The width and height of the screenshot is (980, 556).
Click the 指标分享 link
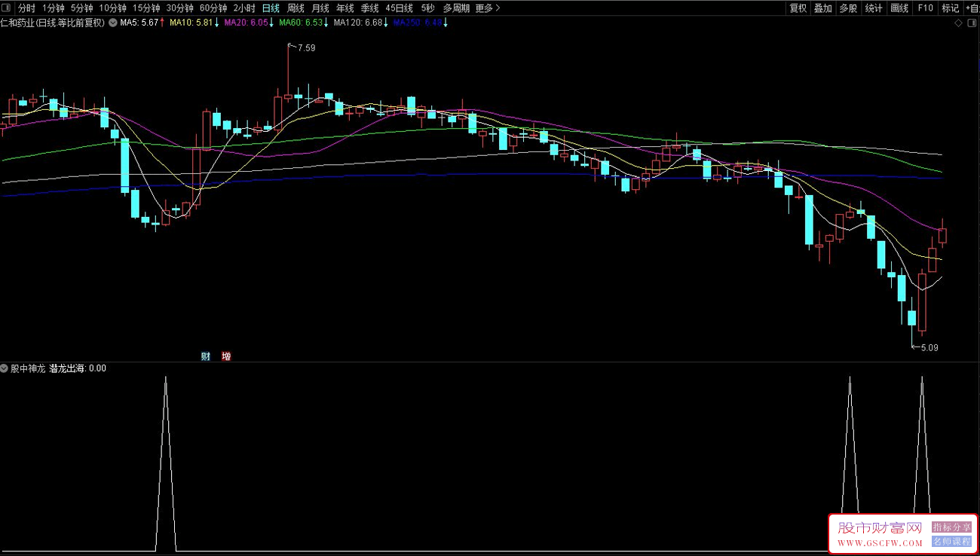click(x=951, y=527)
